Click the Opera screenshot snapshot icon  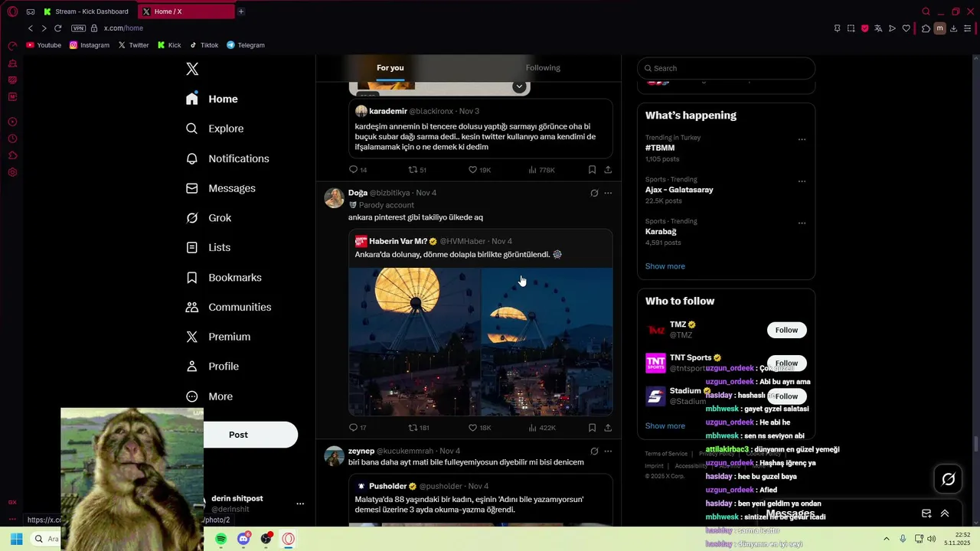coord(851,28)
